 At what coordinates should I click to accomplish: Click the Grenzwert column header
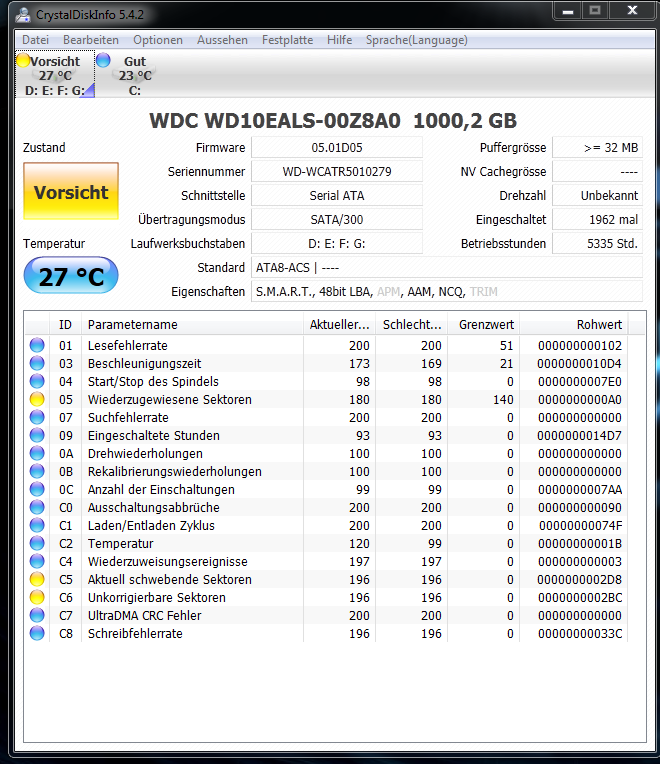coord(484,325)
